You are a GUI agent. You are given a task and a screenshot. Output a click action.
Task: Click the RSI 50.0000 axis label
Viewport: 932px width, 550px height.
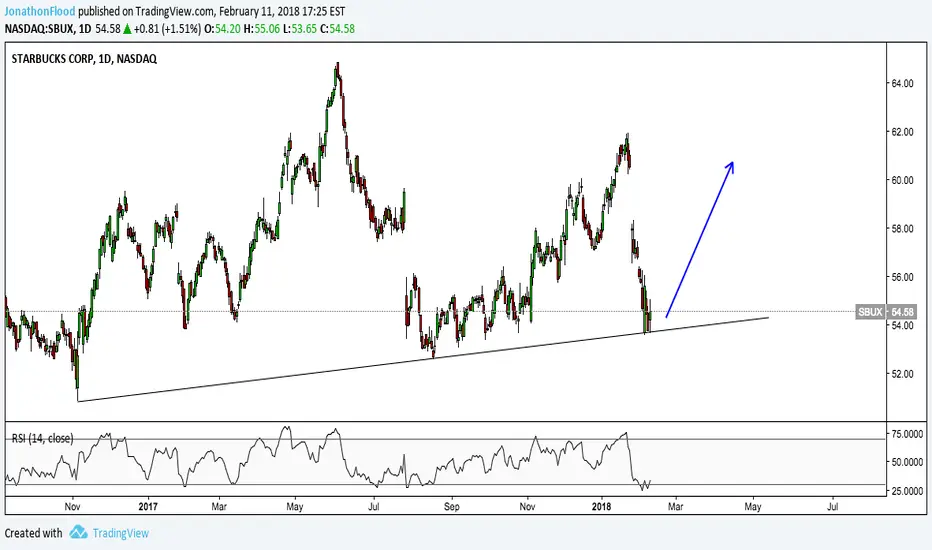pos(906,462)
